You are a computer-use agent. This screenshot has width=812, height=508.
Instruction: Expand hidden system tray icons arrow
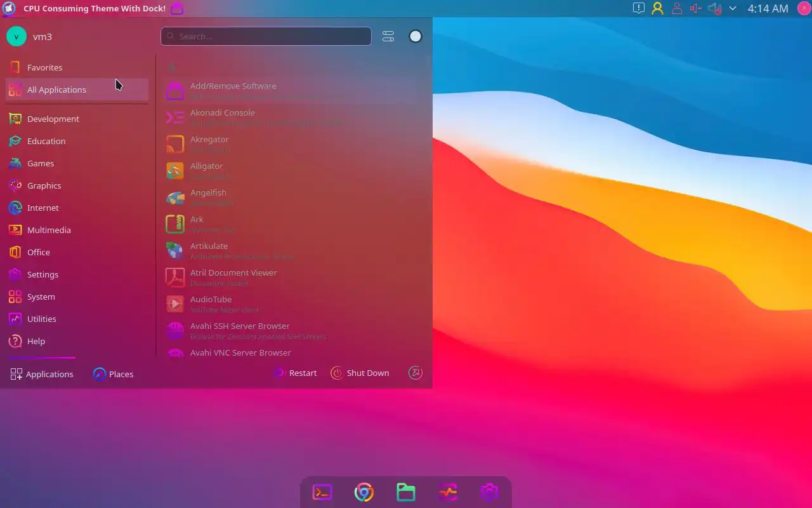(x=733, y=8)
